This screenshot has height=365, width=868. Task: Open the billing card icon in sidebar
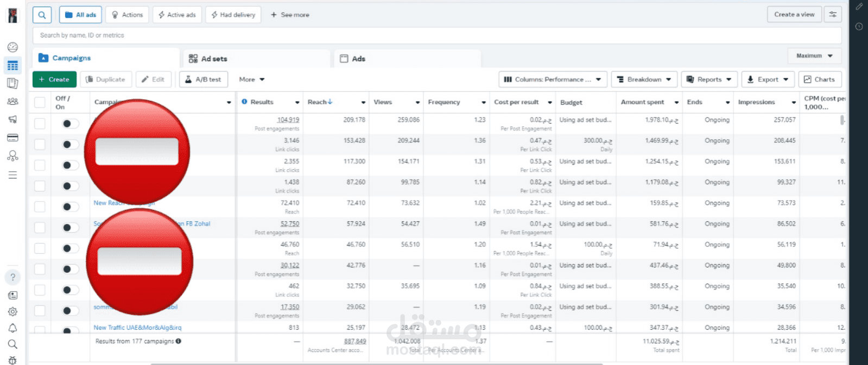12,138
